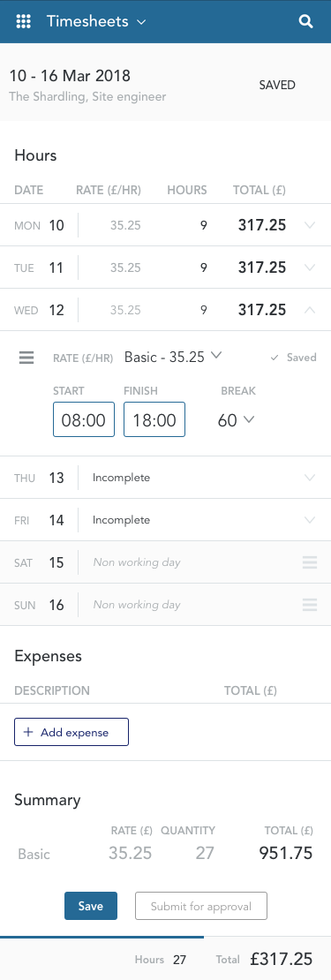Expand Monday 10 row chevron
This screenshot has width=331, height=980.
coord(309,225)
